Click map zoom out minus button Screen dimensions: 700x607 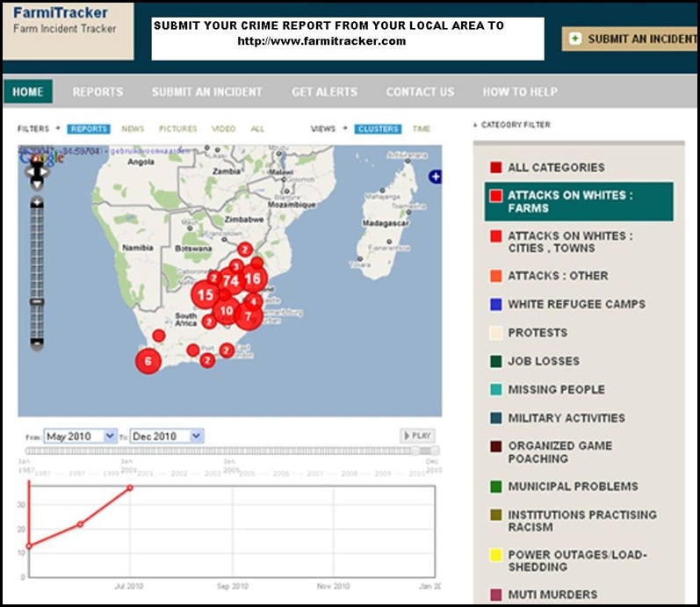[x=37, y=344]
